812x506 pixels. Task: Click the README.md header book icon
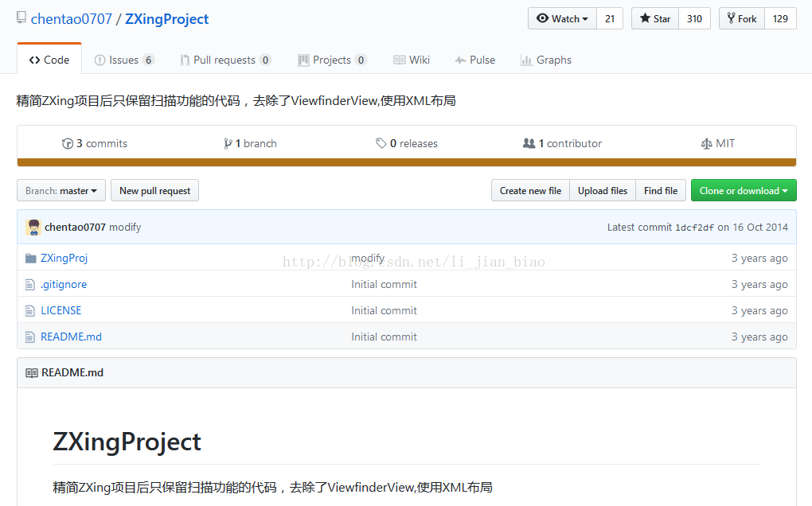point(32,373)
